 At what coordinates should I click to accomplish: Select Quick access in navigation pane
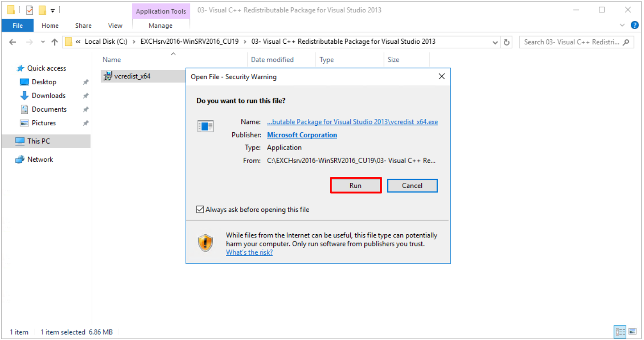click(x=46, y=68)
